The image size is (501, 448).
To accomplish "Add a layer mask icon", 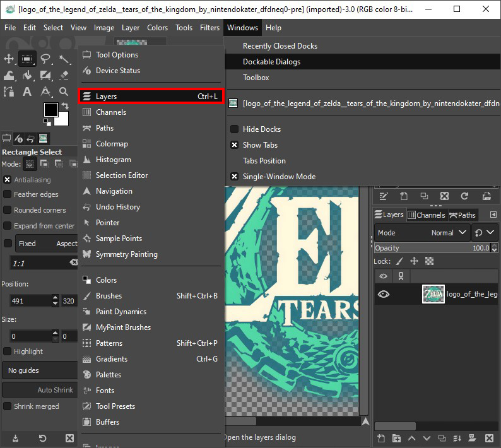I will pos(472,438).
